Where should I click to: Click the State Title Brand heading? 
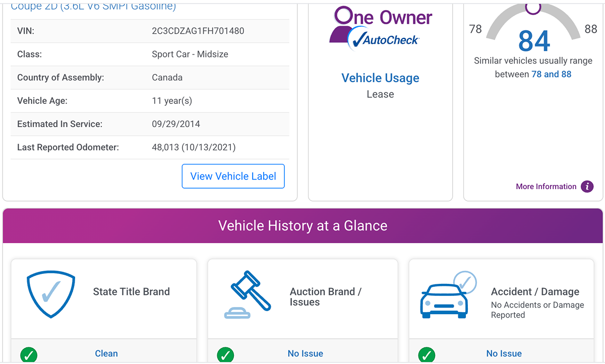pyautogui.click(x=132, y=291)
